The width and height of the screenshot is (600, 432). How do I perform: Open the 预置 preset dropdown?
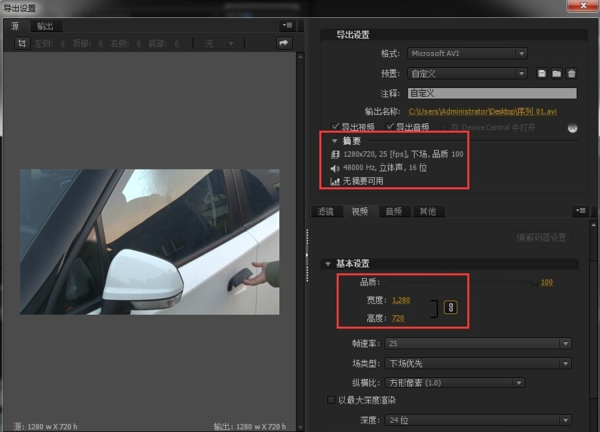[467, 73]
